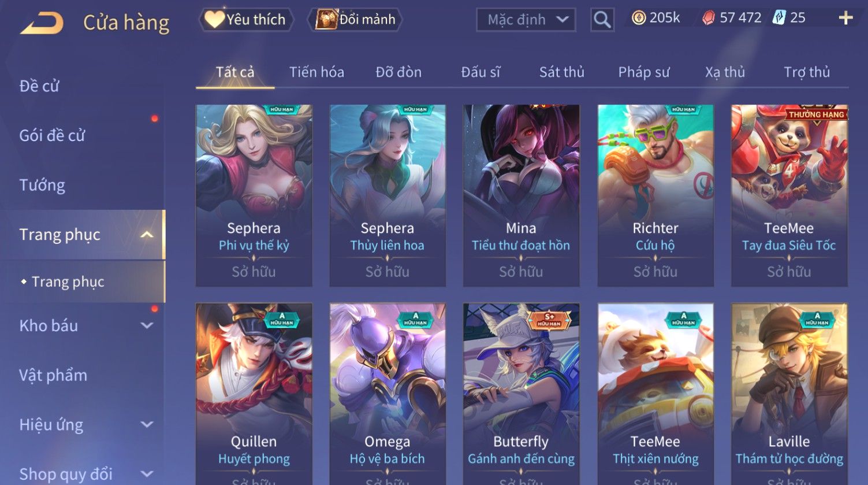The image size is (868, 485).
Task: Tap the blue voucher ticket icon
Action: tap(779, 18)
